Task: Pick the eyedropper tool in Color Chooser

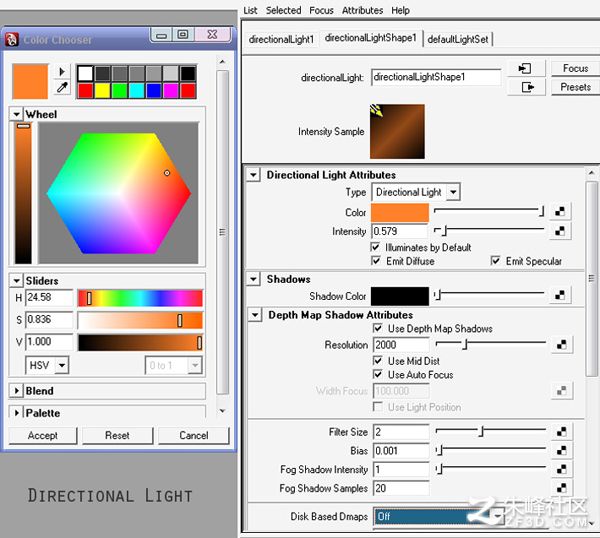Action: (x=62, y=88)
